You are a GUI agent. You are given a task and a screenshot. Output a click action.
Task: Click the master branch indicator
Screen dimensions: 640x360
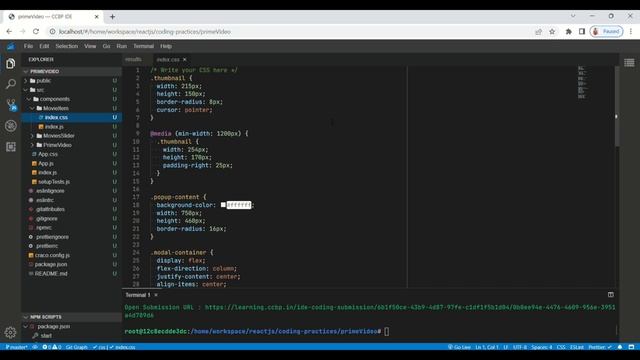(16, 347)
